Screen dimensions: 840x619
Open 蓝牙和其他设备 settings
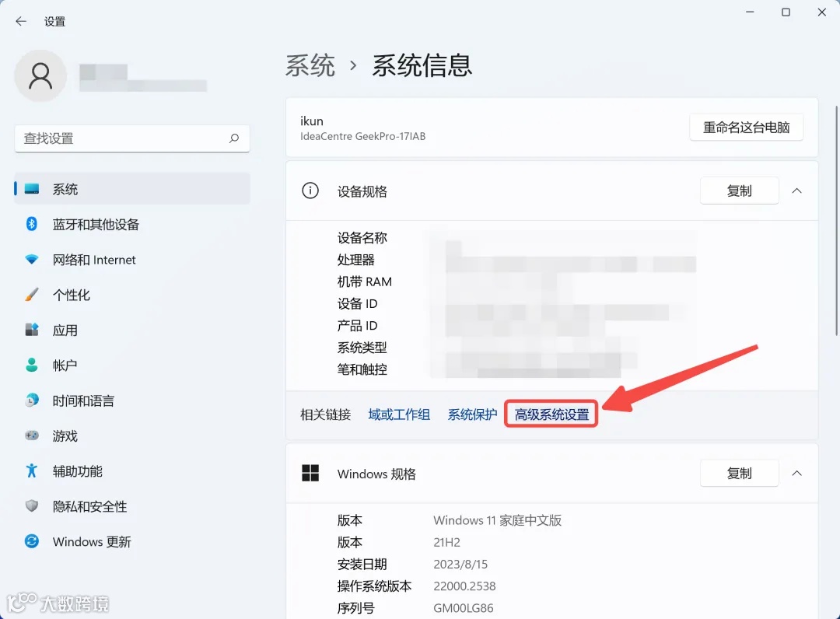click(131, 224)
